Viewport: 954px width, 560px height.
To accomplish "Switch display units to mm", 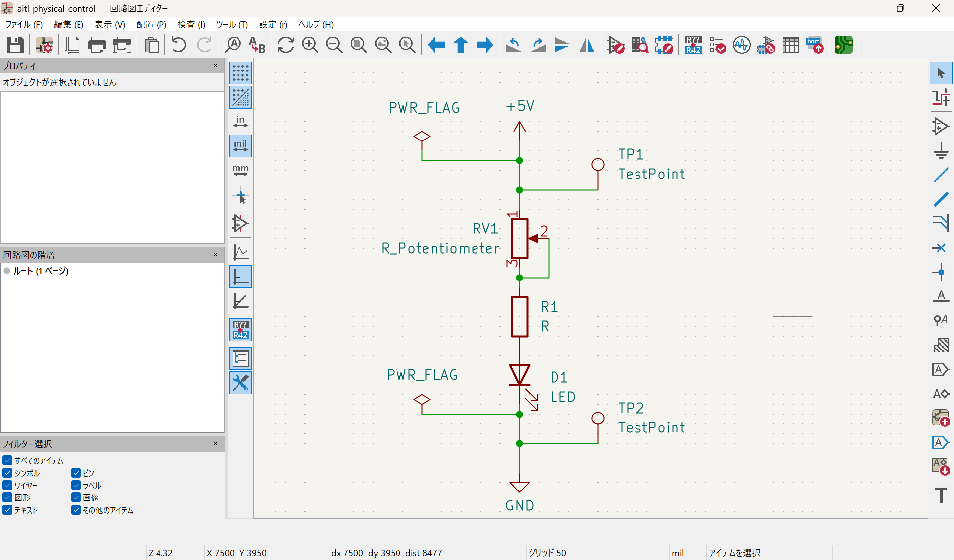I will tap(240, 171).
